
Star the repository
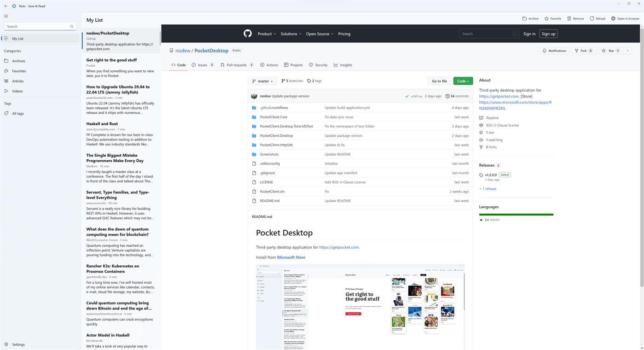[611, 51]
